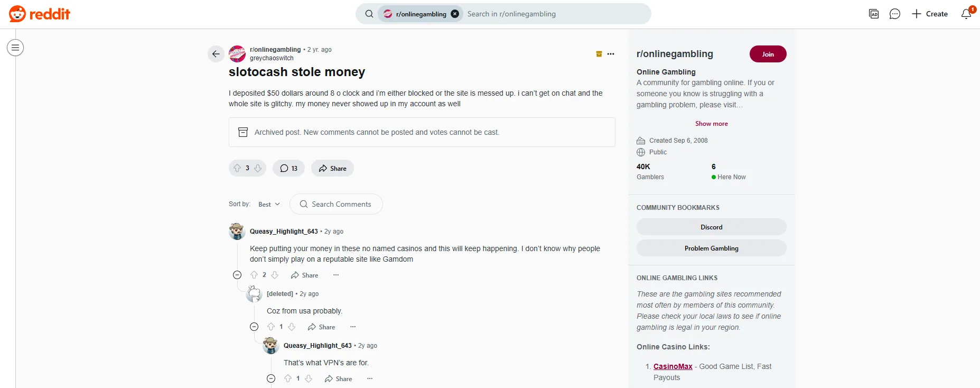Open the chat messages icon
980x388 pixels.
coord(894,14)
